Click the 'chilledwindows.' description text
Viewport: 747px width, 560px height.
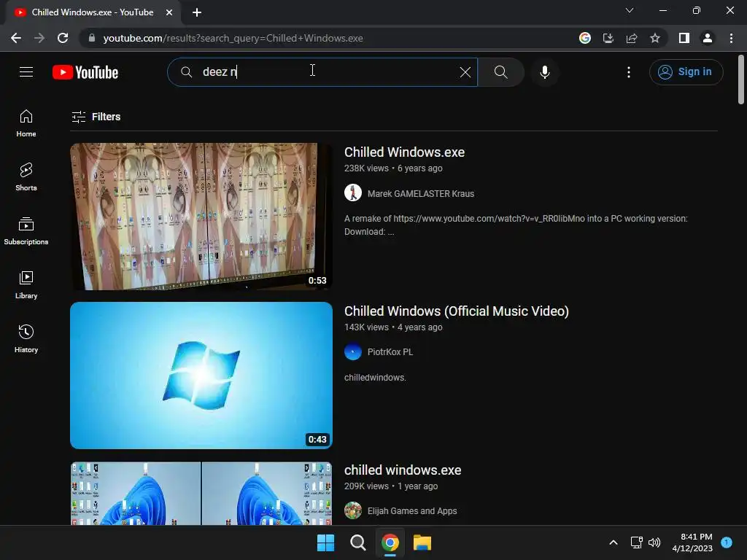(375, 378)
